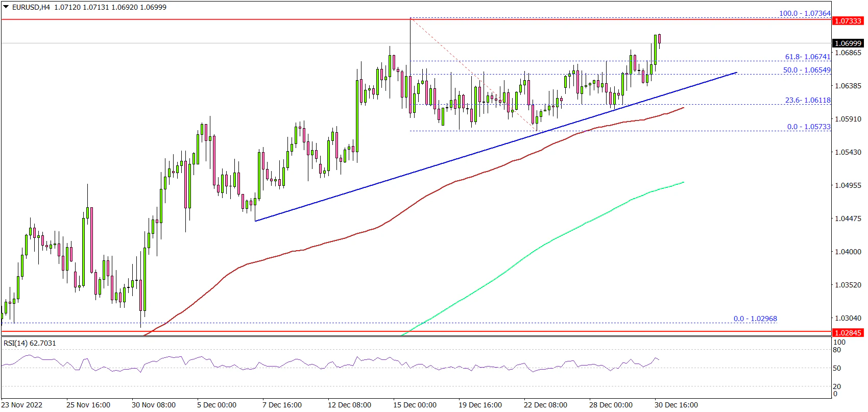Click the 0.0 - 1.05733 Fibonacci label
The height and width of the screenshot is (412, 868).
[808, 127]
